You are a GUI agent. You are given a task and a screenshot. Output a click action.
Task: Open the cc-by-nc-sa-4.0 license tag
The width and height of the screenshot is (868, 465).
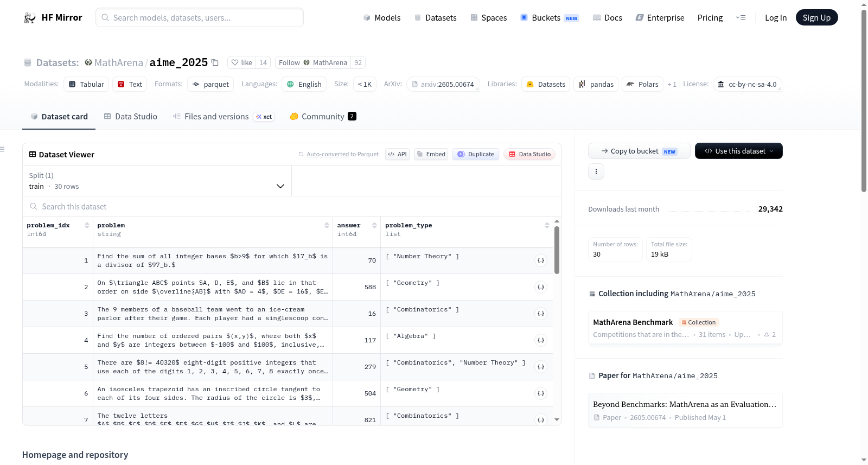click(747, 84)
